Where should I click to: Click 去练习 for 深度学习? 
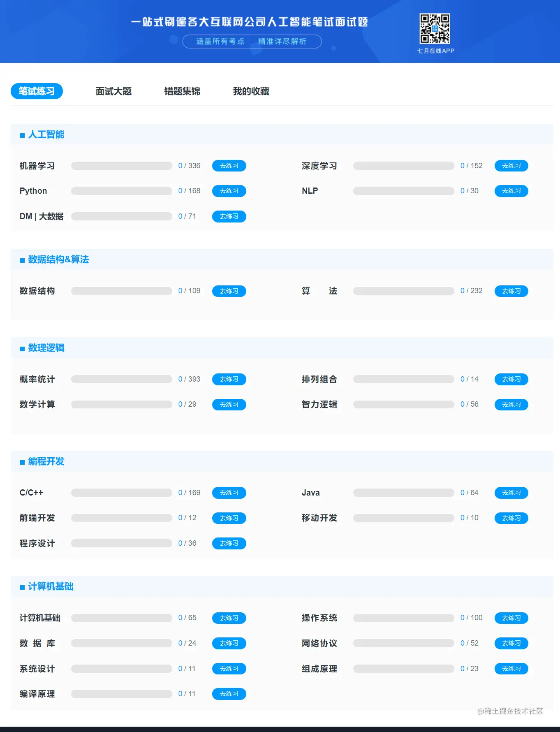(x=511, y=166)
